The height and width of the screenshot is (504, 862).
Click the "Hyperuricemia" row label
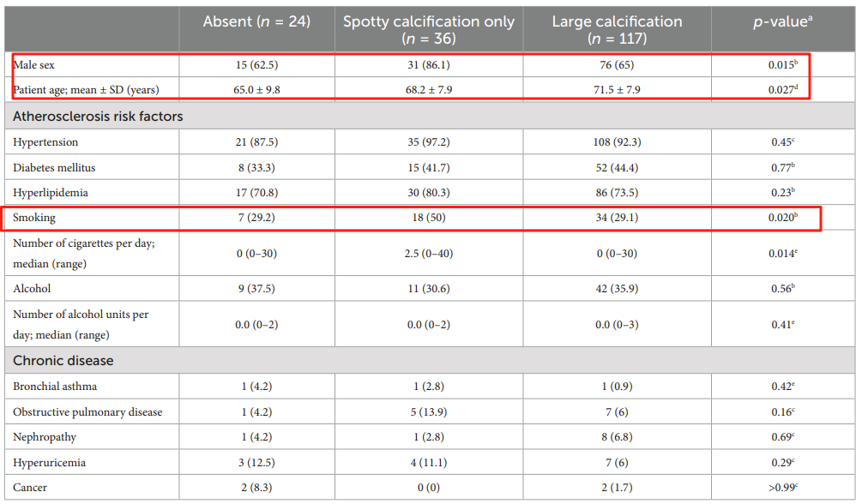tap(48, 463)
